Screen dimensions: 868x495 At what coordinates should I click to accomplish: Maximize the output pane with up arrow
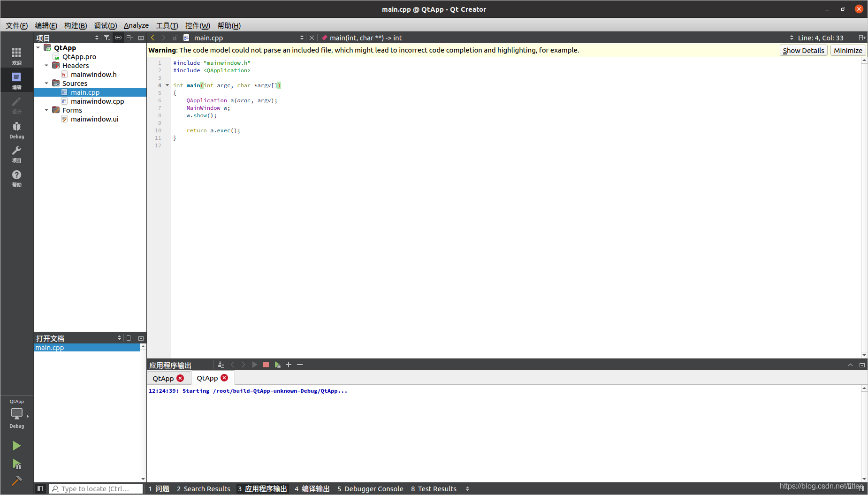pyautogui.click(x=850, y=365)
